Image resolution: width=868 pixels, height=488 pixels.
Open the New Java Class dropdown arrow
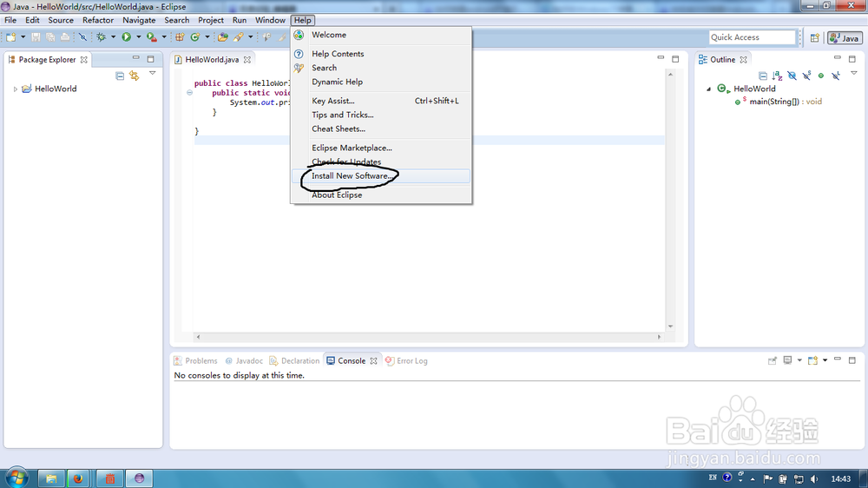[x=207, y=37]
